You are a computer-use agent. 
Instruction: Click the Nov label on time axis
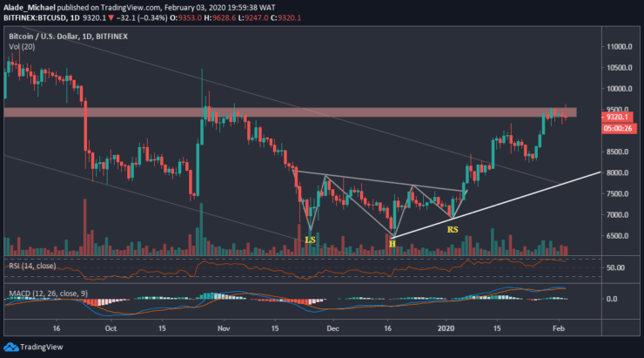(x=224, y=328)
